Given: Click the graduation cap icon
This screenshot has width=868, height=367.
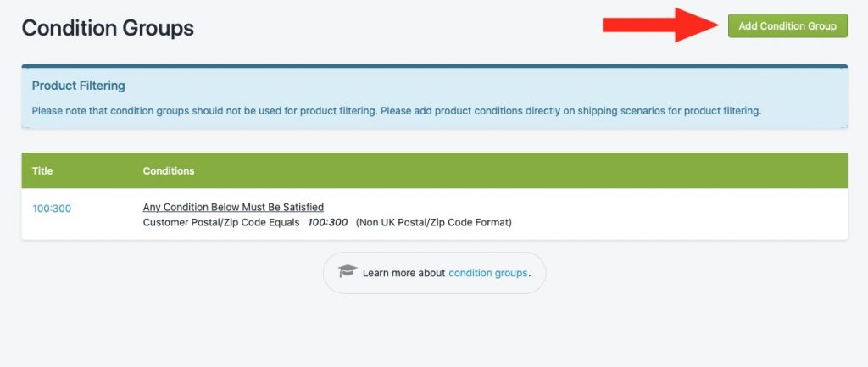Looking at the screenshot, I should tap(348, 270).
